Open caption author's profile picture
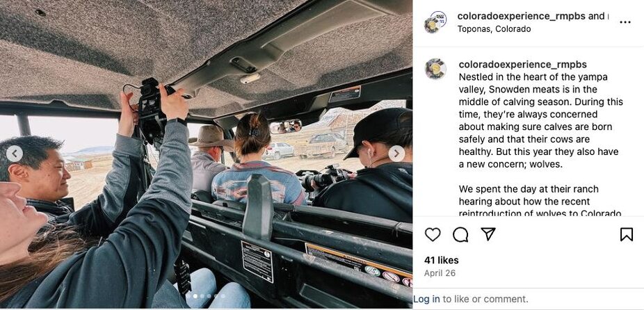The height and width of the screenshot is (310, 644). 435,69
